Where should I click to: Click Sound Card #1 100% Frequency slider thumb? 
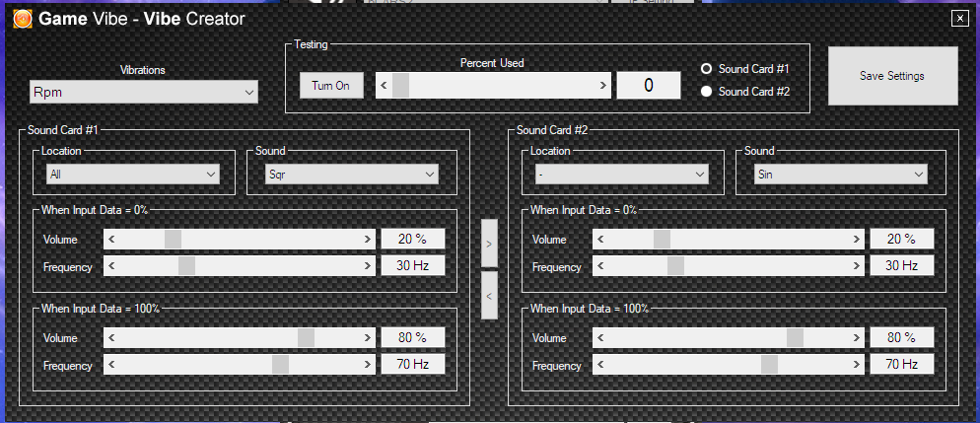281,364
